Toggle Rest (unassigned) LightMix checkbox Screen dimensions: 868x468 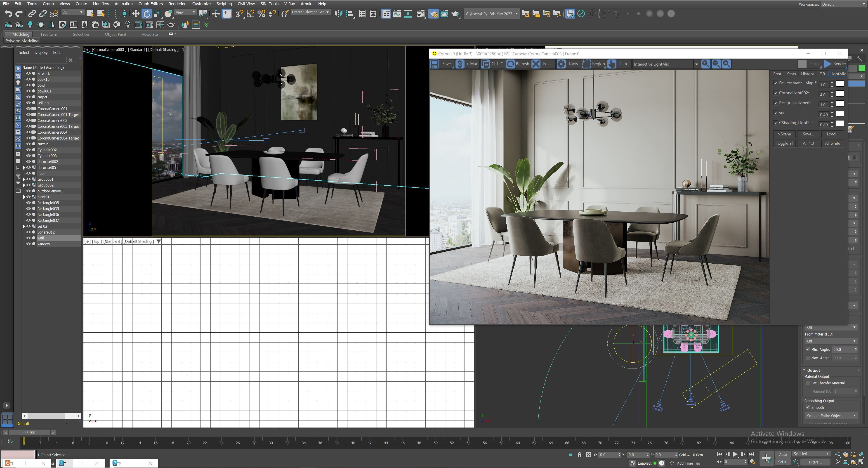pyautogui.click(x=775, y=103)
